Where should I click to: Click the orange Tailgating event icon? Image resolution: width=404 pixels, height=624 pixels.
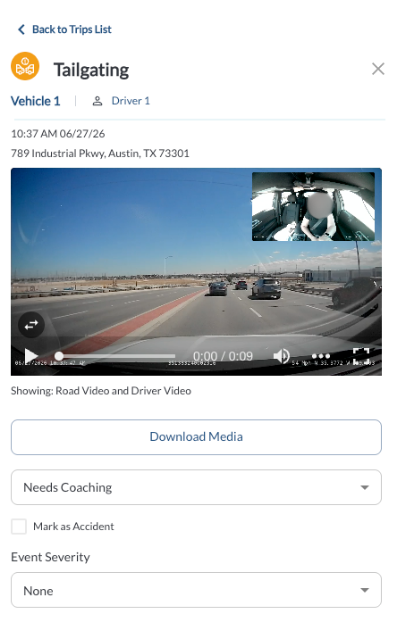point(25,66)
